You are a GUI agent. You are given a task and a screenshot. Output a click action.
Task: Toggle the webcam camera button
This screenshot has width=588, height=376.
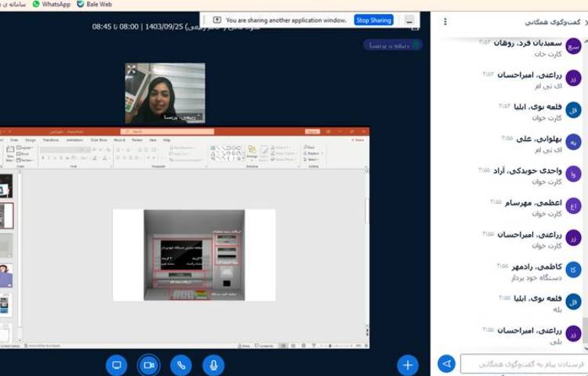[149, 365]
